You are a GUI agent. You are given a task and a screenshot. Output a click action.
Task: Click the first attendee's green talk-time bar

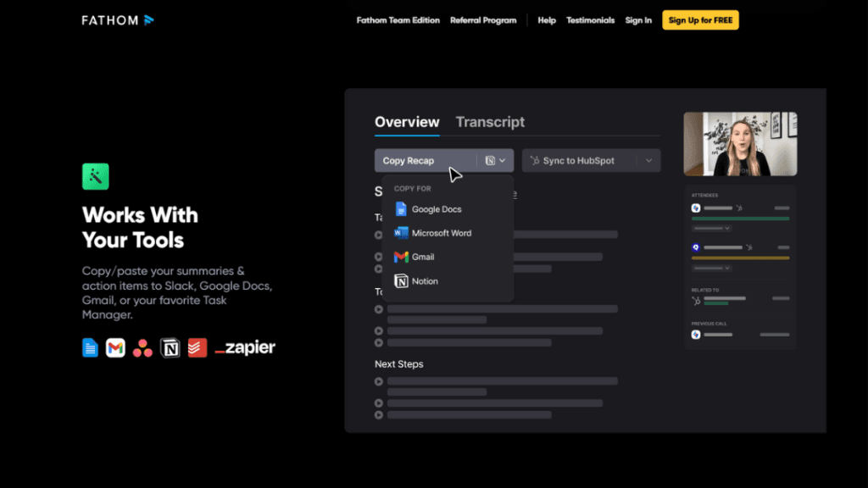point(740,219)
